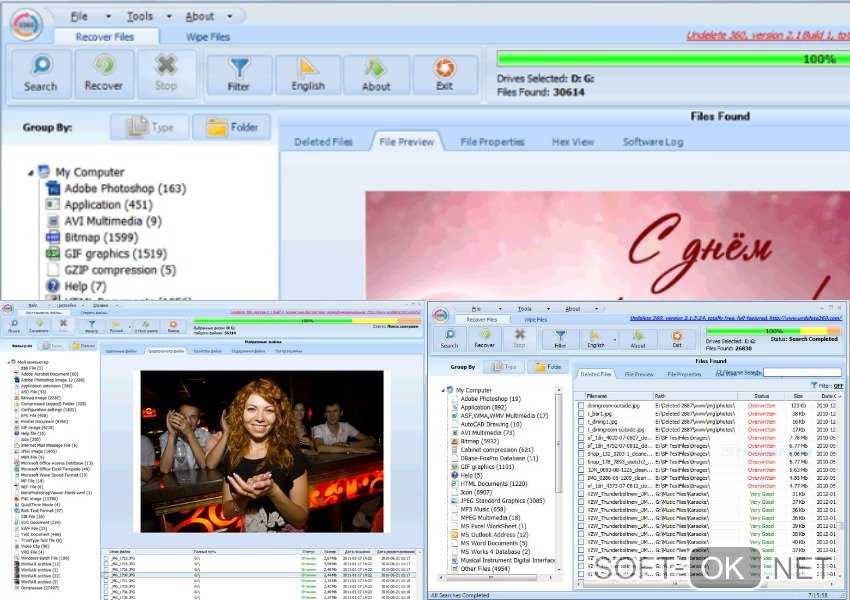Viewport: 850px width, 600px height.
Task: Tick the checkbox next to 1_bar1.jpg
Action: [581, 413]
